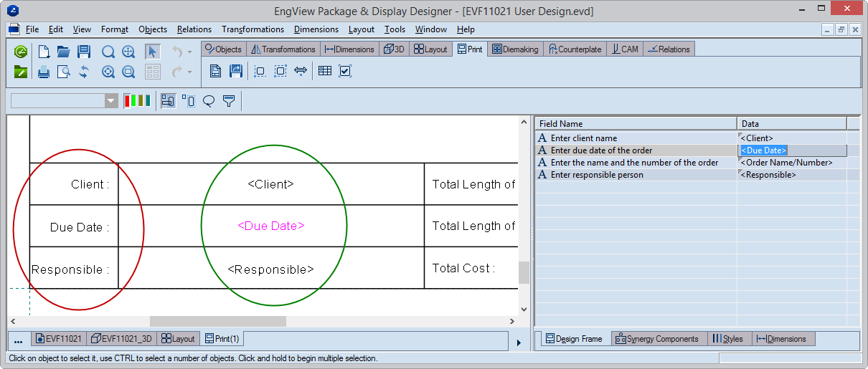Screen dimensions: 868x369
Task: Open the Format menu
Action: (115, 29)
